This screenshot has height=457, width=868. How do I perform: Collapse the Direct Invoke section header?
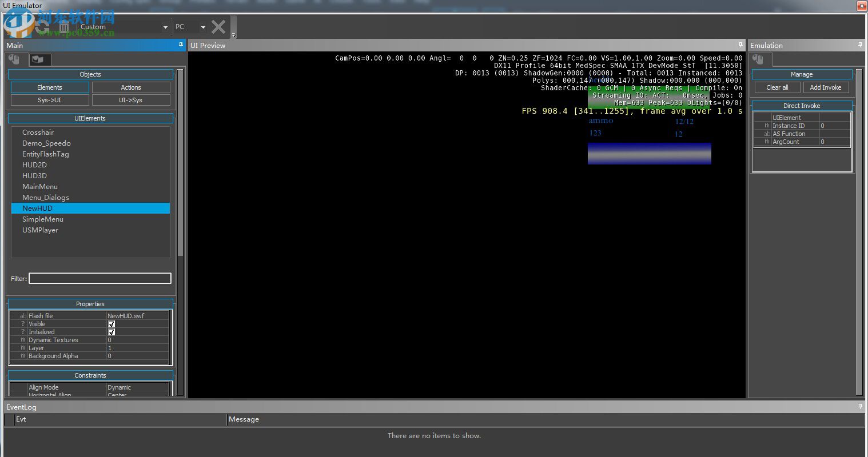[x=802, y=106]
